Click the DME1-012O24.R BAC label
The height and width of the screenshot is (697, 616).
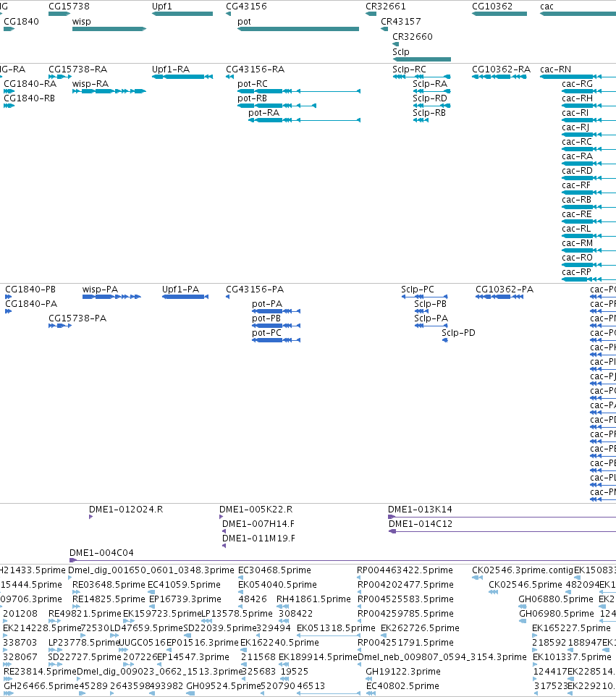coord(126,510)
